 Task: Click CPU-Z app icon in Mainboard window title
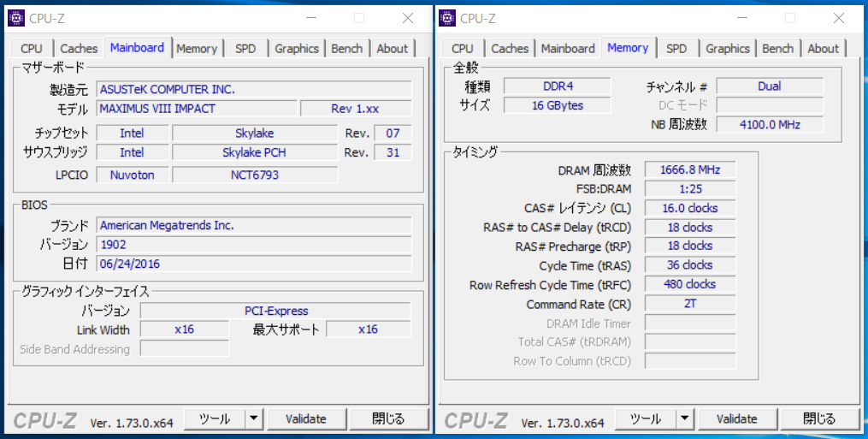(16, 18)
